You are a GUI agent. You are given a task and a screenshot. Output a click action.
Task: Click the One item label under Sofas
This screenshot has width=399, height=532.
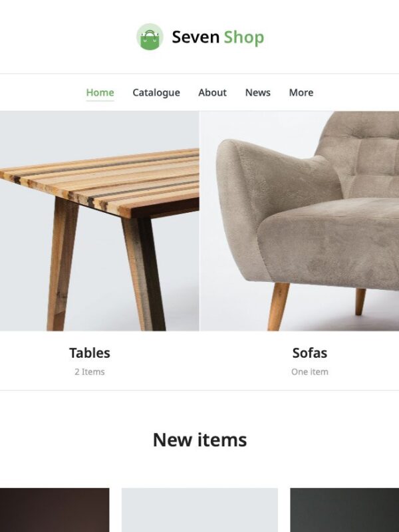pos(309,372)
